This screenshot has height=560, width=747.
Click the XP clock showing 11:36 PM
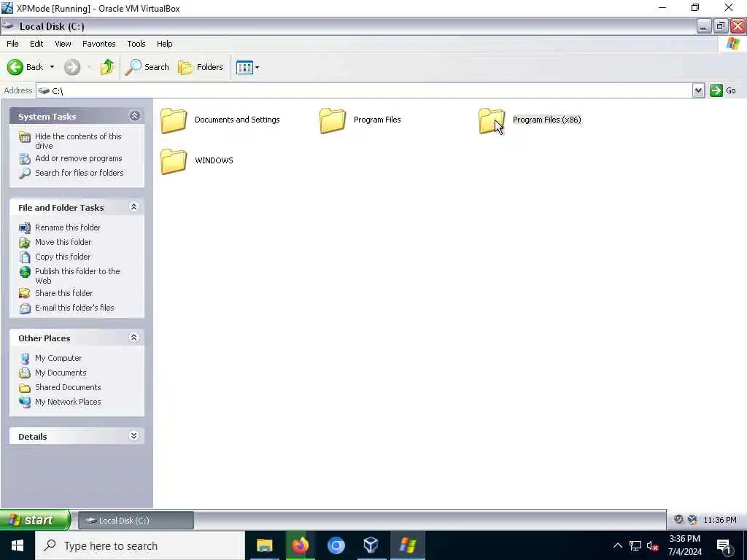pos(719,520)
